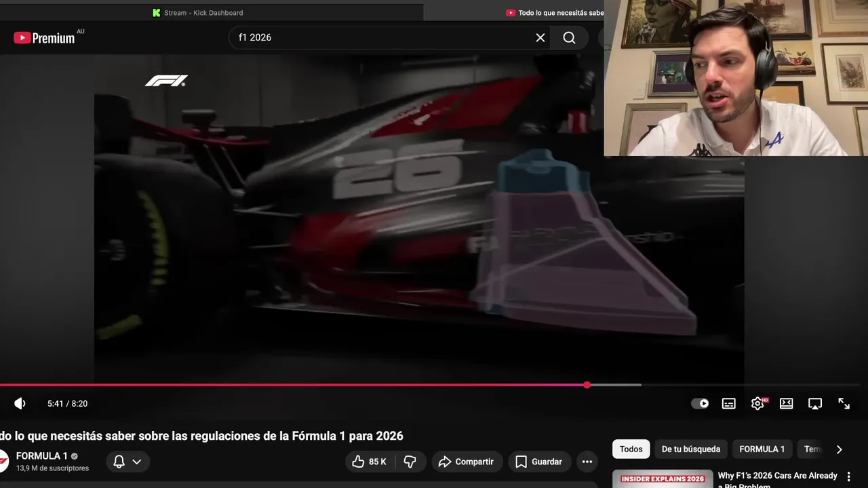The width and height of the screenshot is (868, 488).
Task: Save the video with Guardar button
Action: click(539, 462)
